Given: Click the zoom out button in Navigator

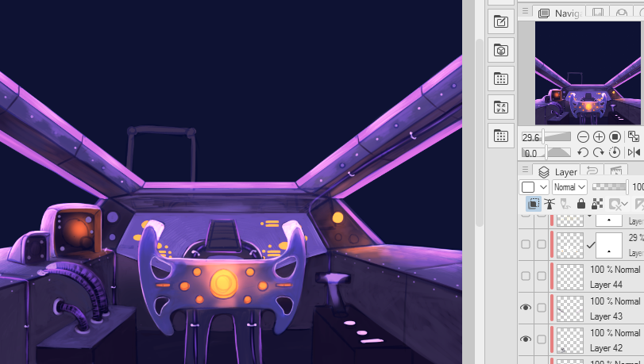Looking at the screenshot, I should [x=583, y=136].
